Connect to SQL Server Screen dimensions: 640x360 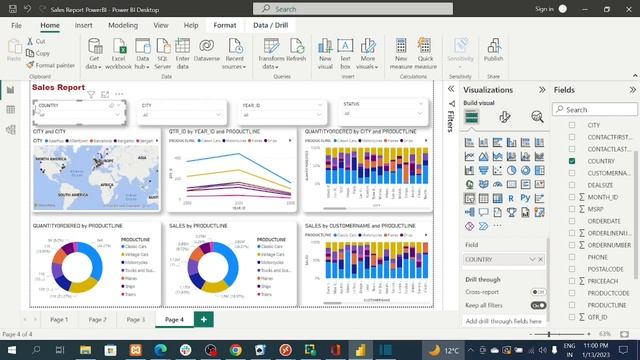pyautogui.click(x=162, y=53)
